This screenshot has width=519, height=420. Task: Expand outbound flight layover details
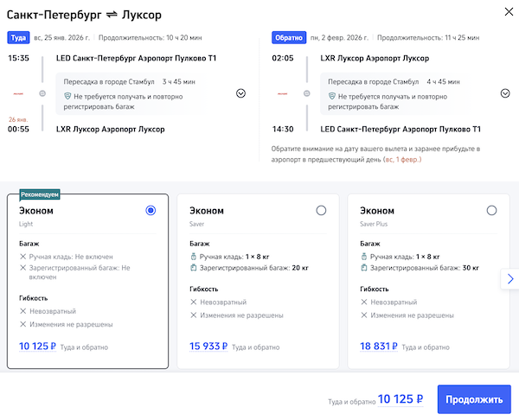pyautogui.click(x=241, y=93)
